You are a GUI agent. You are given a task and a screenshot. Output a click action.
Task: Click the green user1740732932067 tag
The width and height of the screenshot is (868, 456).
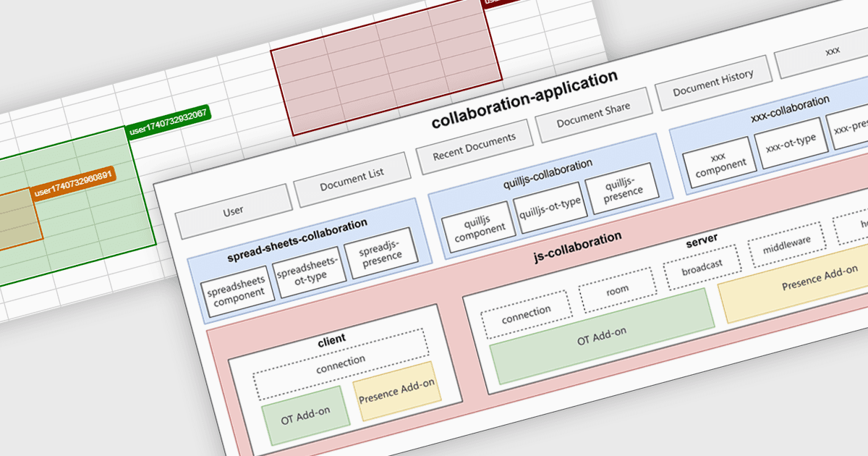pos(168,123)
